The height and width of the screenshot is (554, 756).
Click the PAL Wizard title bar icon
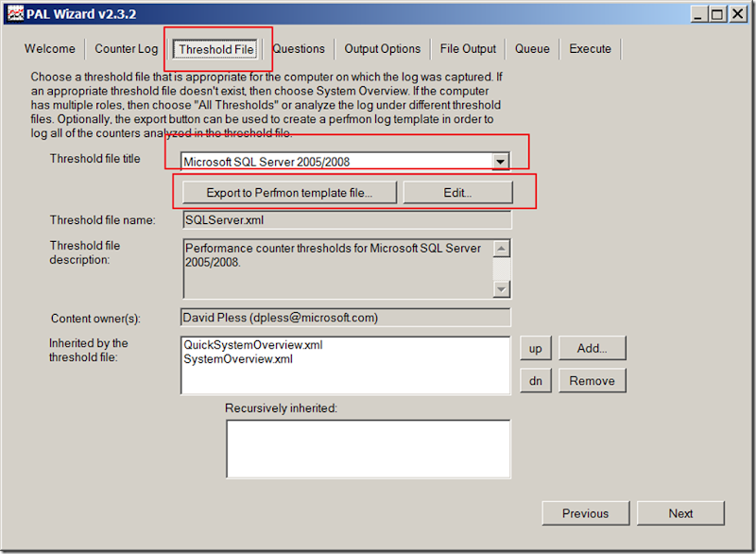15,13
